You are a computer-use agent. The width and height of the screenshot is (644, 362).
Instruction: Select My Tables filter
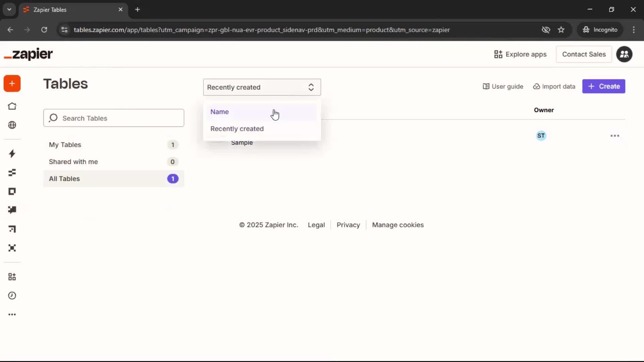114,145
